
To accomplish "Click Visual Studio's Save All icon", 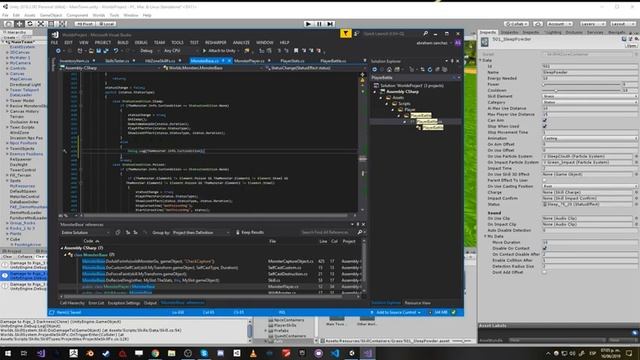I will [x=106, y=51].
